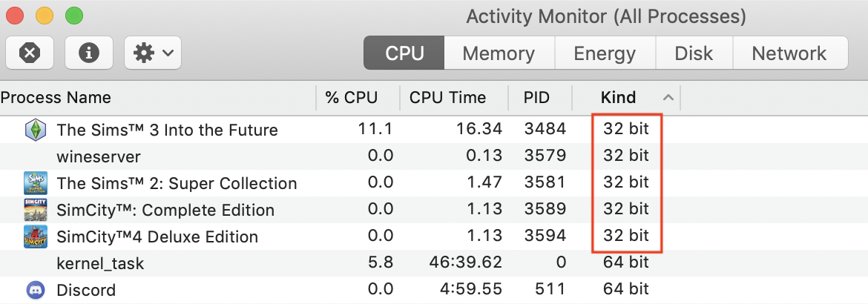The height and width of the screenshot is (304, 868).
Task: Click the SimCity 4 Deluxe Edition icon
Action: click(x=35, y=237)
